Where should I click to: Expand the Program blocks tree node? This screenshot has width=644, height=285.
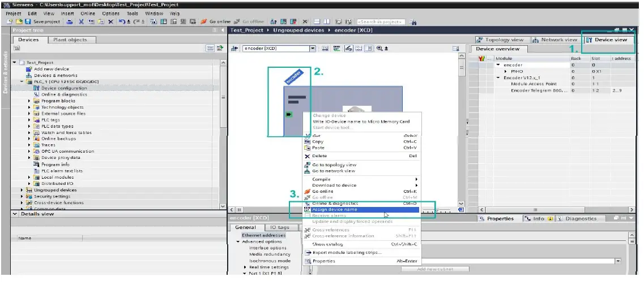(29, 101)
